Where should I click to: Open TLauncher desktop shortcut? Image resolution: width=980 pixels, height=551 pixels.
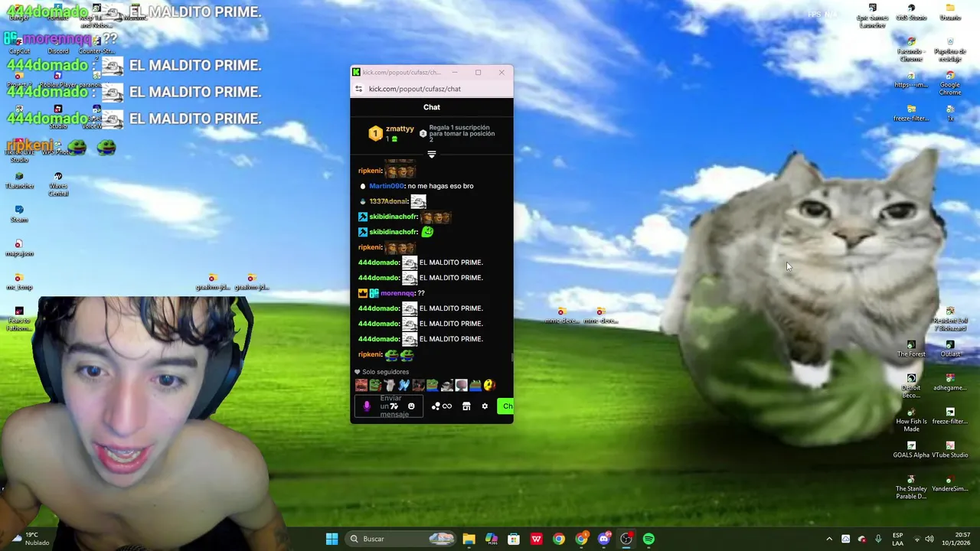[19, 181]
